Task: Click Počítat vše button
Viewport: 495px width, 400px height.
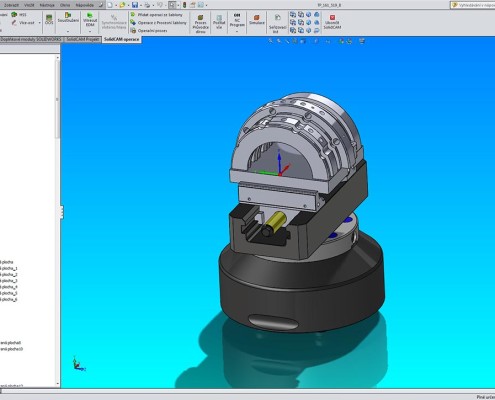Action: click(219, 22)
